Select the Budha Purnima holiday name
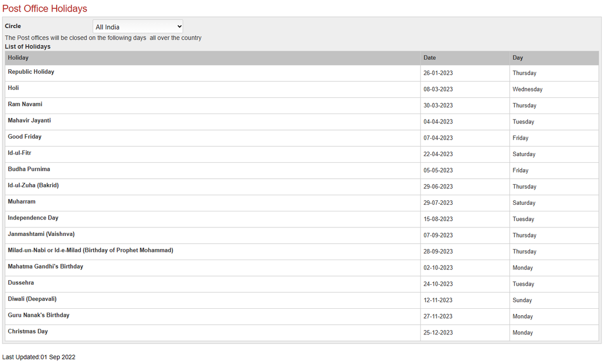603x364 pixels. tap(29, 169)
